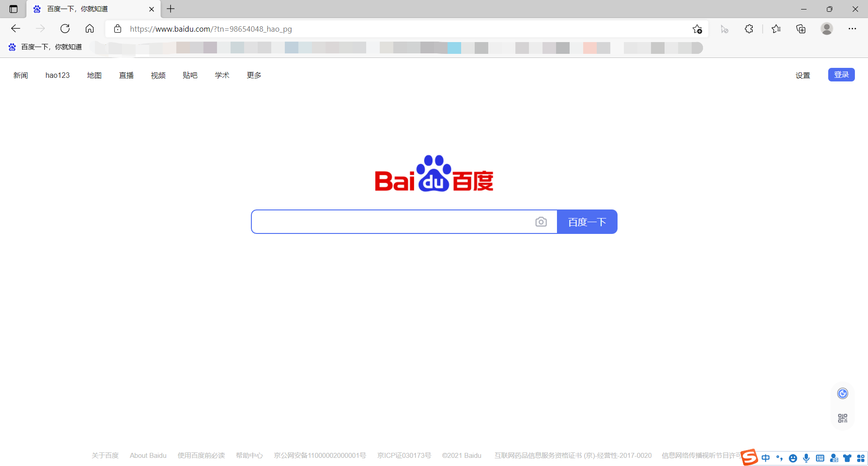Click the camera image search icon

pos(541,222)
